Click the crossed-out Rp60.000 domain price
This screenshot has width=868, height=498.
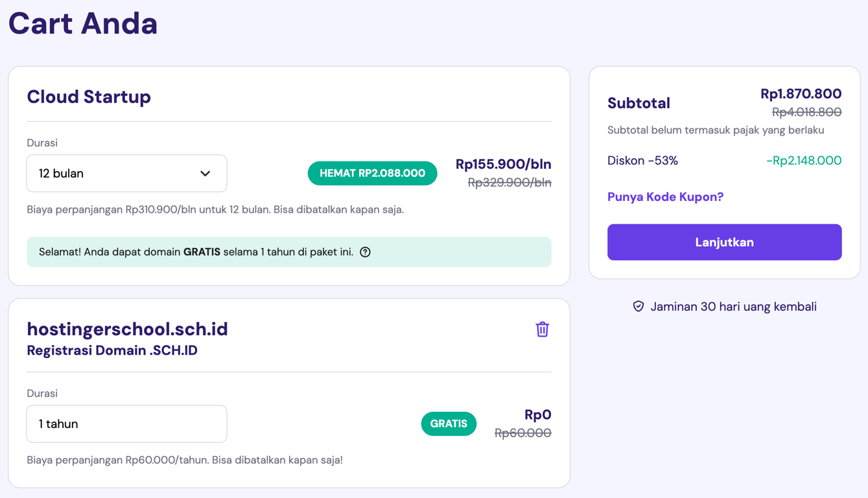tap(522, 433)
